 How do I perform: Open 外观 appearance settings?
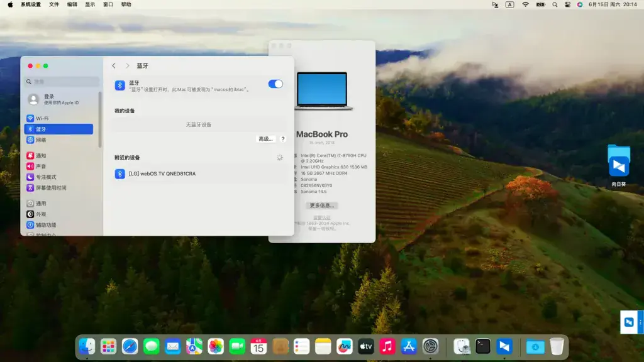click(58, 214)
